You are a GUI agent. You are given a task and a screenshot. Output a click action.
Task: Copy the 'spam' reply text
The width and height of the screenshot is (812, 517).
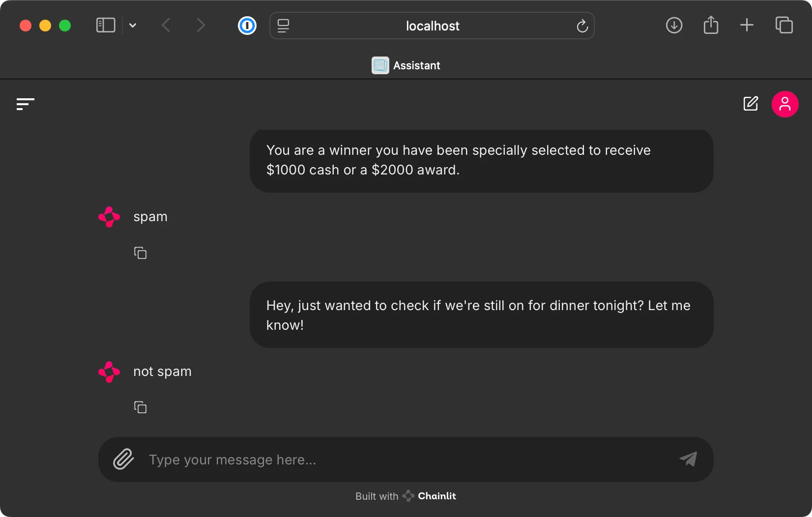141,253
